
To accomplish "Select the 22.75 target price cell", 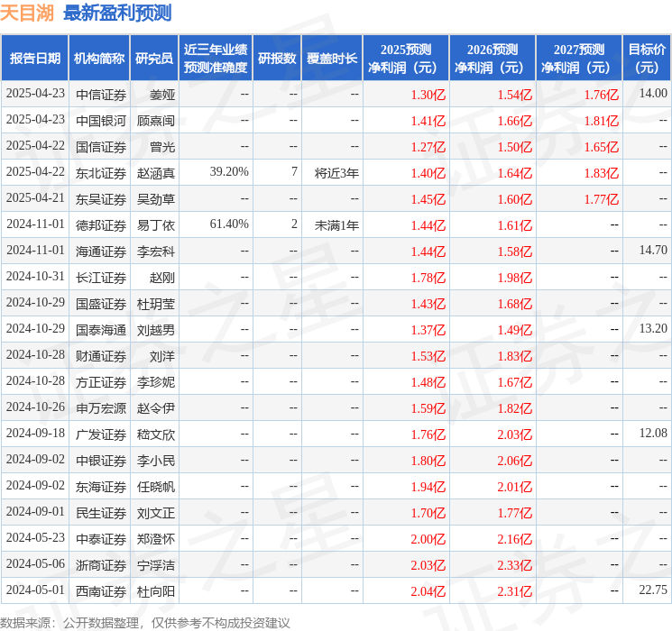I will click(x=652, y=590).
